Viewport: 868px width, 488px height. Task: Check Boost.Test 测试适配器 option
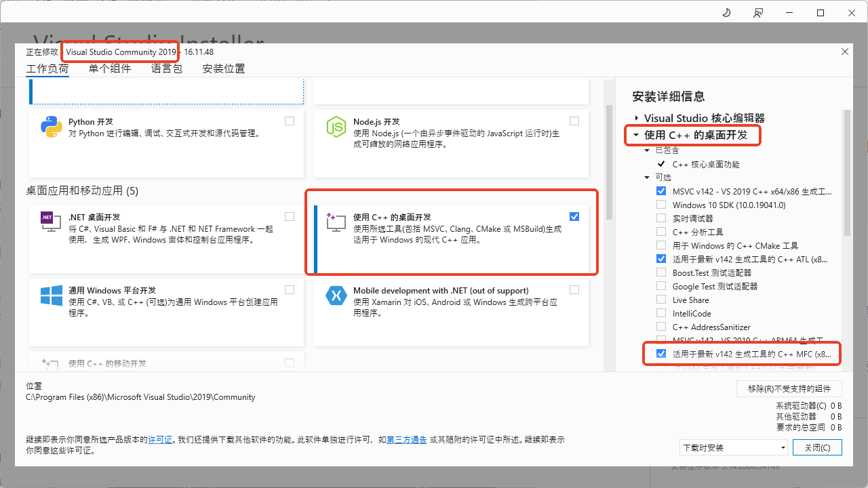[661, 272]
